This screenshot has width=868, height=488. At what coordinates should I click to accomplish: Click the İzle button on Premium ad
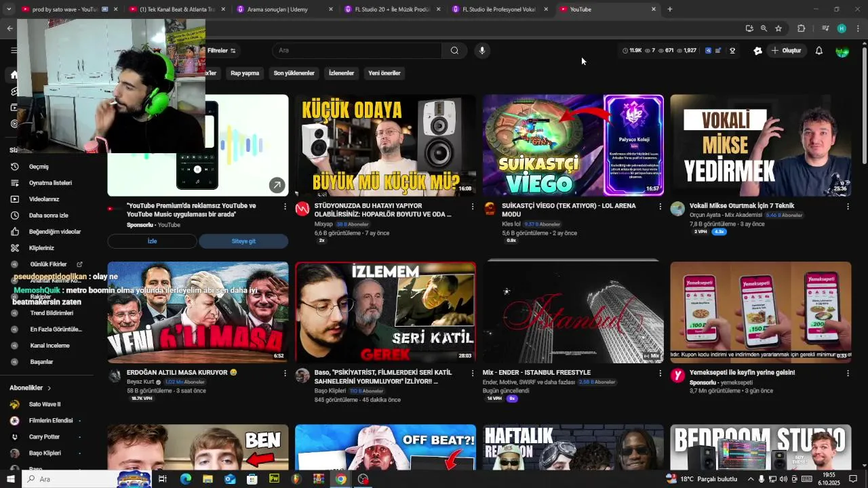152,241
